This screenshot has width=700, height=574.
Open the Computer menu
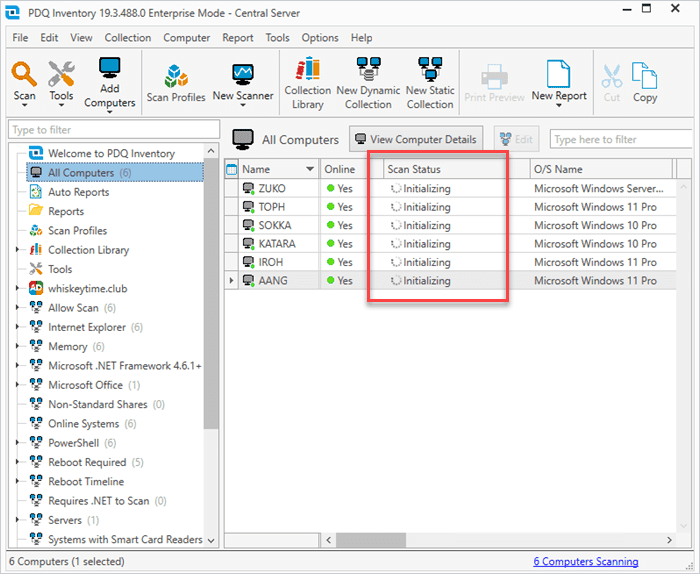[187, 38]
